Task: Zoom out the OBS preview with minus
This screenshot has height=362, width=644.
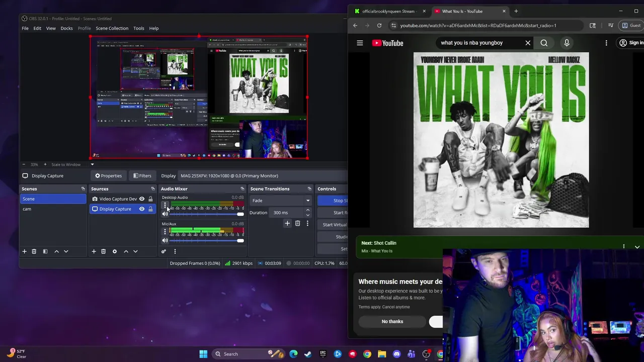Action: pos(24,164)
